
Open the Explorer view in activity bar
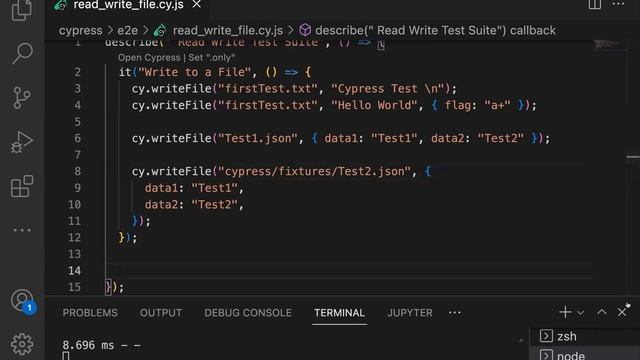(22, 10)
